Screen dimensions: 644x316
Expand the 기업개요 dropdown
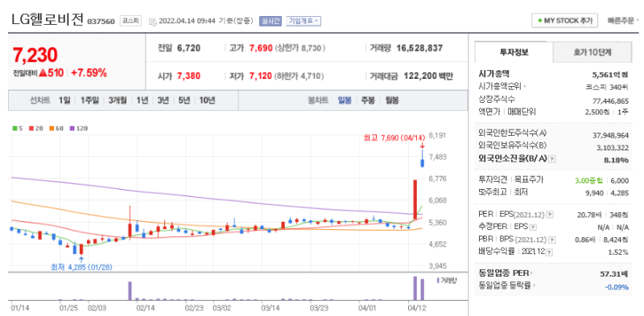303,21
